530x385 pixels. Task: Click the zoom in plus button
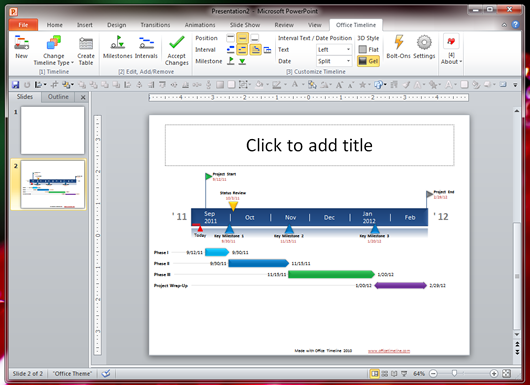pyautogui.click(x=493, y=374)
